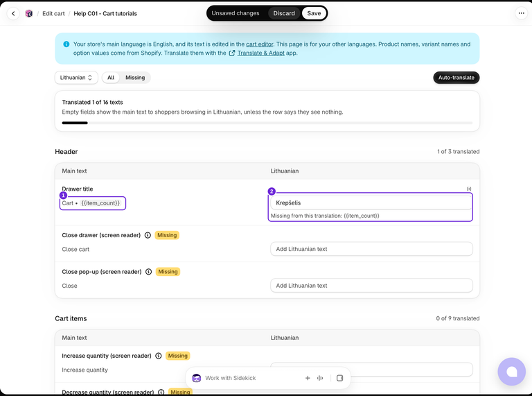Click the Missing badge on Increase quantity row
This screenshot has height=396, width=532.
pyautogui.click(x=178, y=356)
